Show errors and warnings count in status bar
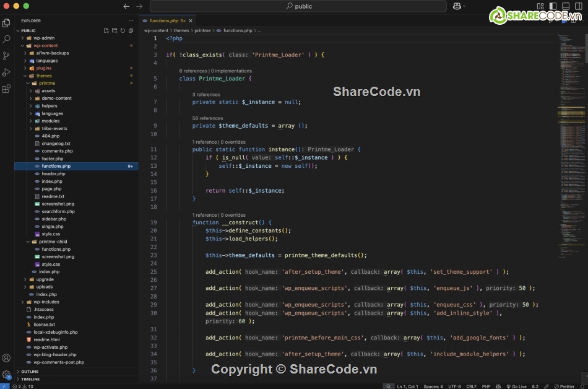The height and width of the screenshot is (389, 588). [23, 387]
